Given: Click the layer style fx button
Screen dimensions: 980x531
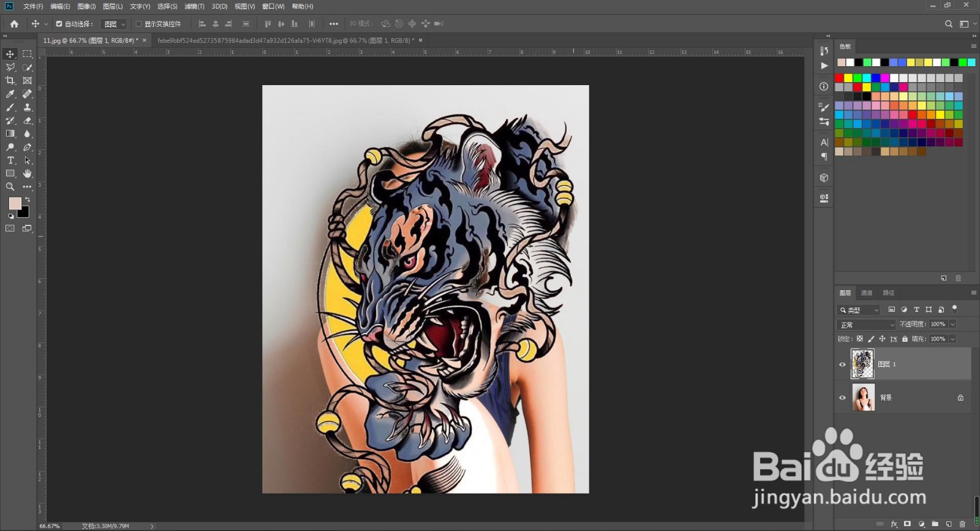Looking at the screenshot, I should pyautogui.click(x=894, y=524).
